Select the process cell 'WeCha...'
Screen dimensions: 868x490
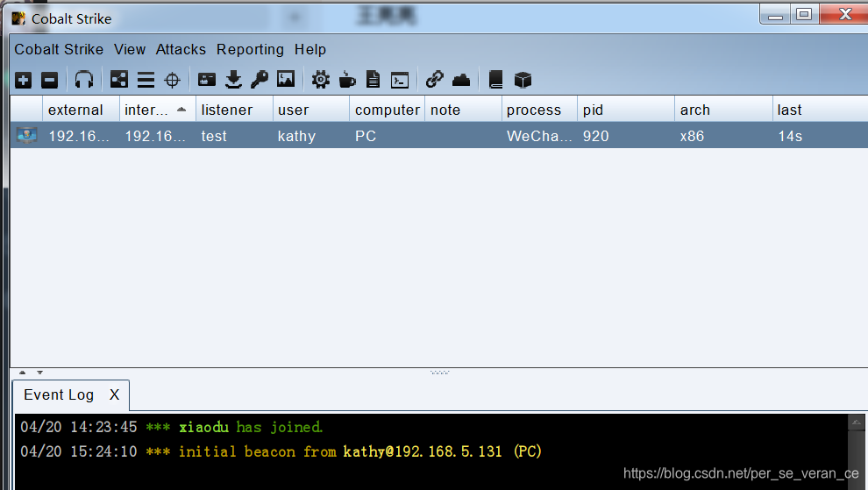(539, 136)
